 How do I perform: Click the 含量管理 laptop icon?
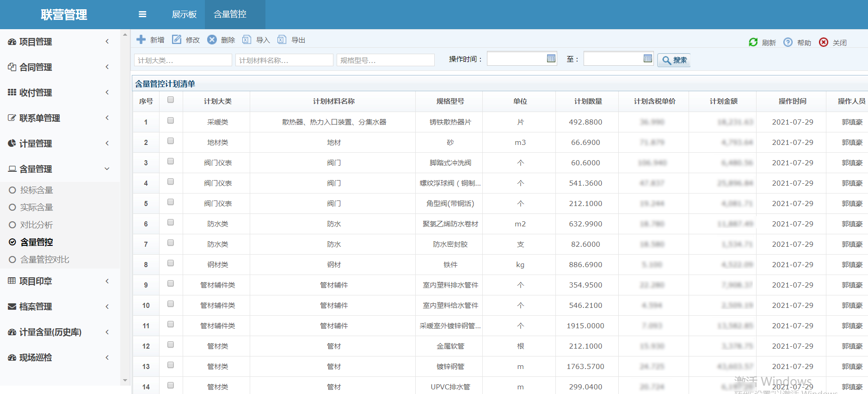tap(12, 169)
